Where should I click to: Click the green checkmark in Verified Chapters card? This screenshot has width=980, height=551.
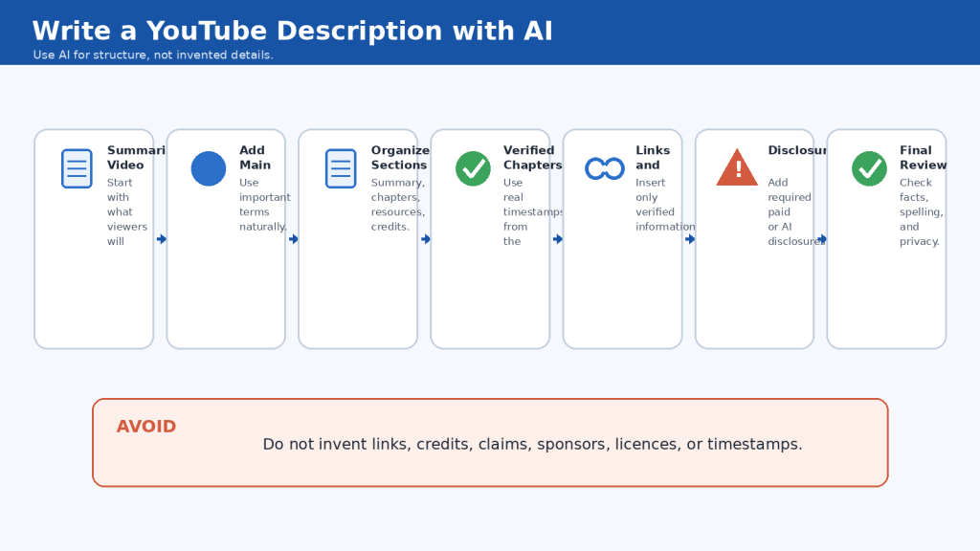473,168
